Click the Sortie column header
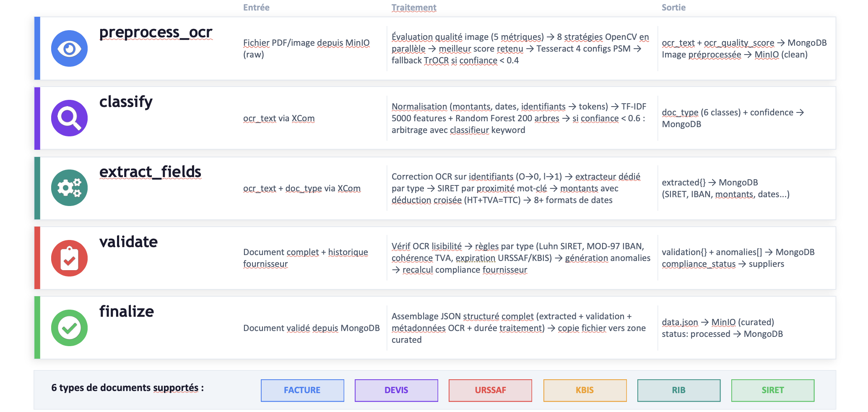Viewport: 868px width, 412px height. [673, 8]
